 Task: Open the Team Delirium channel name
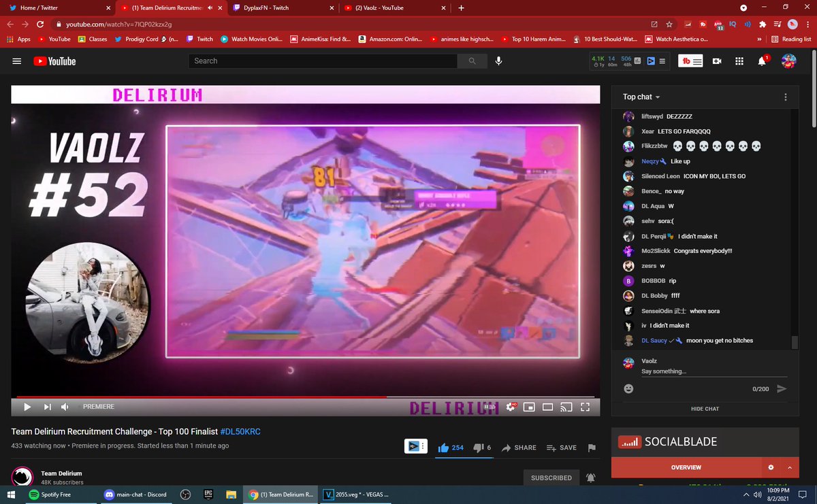point(61,473)
